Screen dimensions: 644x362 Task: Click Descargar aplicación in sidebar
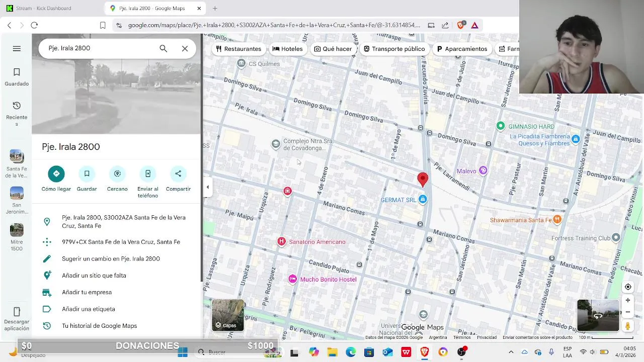coord(17,319)
